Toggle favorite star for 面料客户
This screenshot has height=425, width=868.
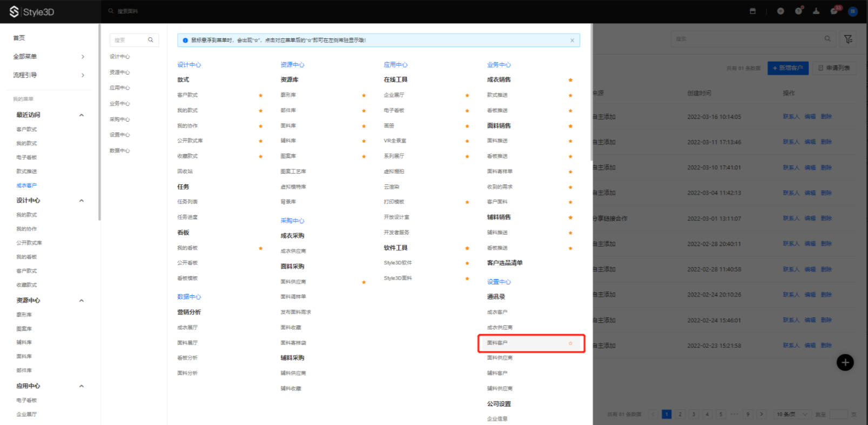click(x=570, y=343)
